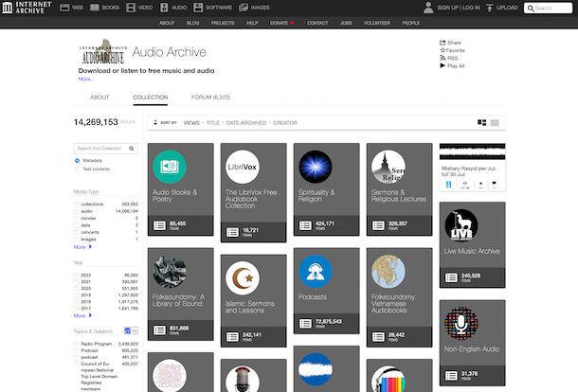Click the Search this Collection field
Image resolution: width=578 pixels, height=392 pixels.
coord(106,149)
